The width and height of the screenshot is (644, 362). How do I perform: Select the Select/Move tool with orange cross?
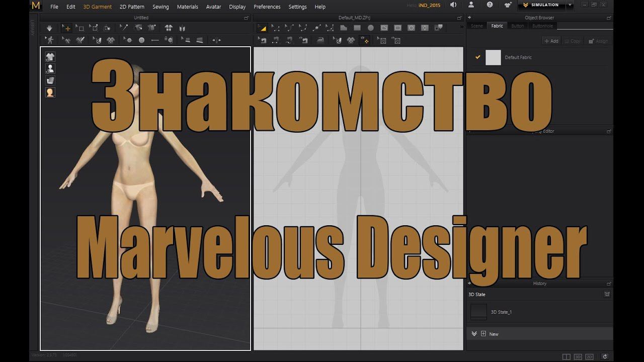66,28
